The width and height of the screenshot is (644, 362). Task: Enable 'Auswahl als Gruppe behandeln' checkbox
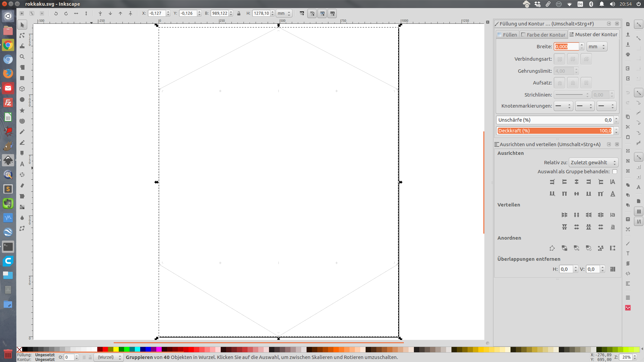pyautogui.click(x=615, y=172)
